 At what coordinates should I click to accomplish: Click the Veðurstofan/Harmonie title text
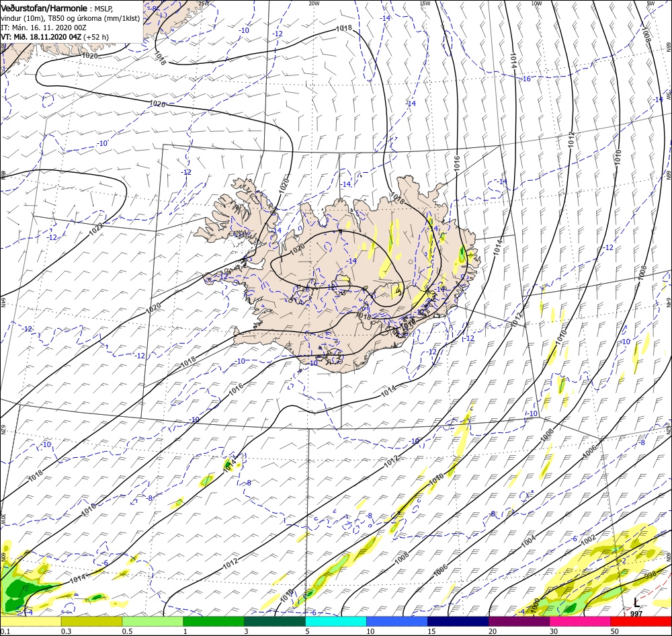(44, 8)
